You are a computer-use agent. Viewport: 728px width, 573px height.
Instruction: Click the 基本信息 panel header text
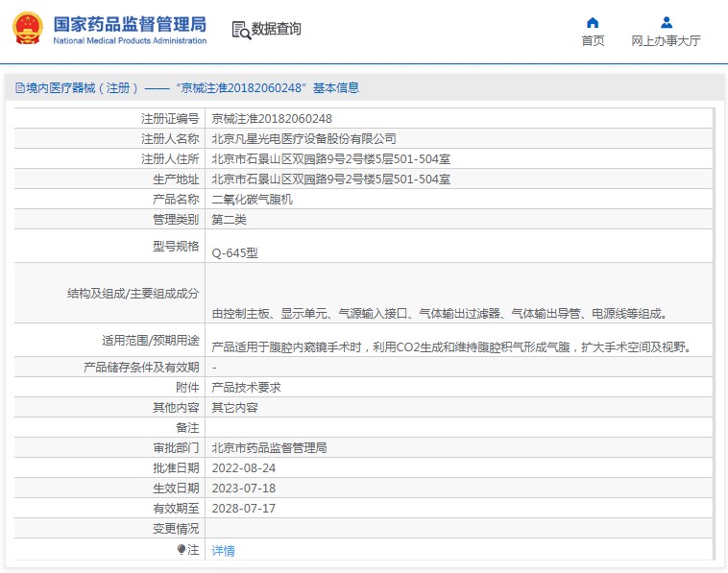point(336,87)
